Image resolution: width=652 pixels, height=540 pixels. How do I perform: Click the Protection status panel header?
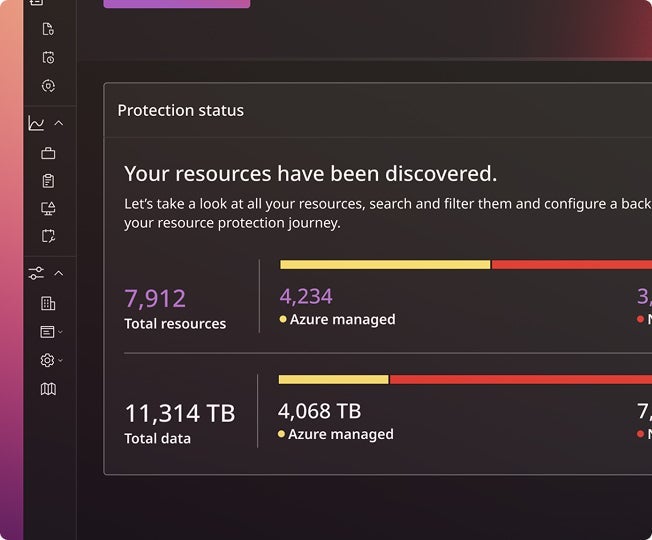[181, 111]
